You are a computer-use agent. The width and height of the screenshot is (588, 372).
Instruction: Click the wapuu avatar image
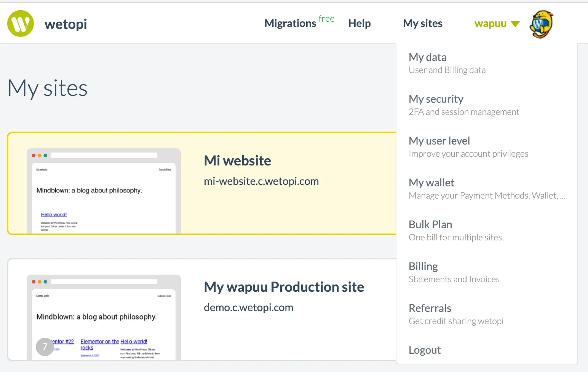click(541, 24)
